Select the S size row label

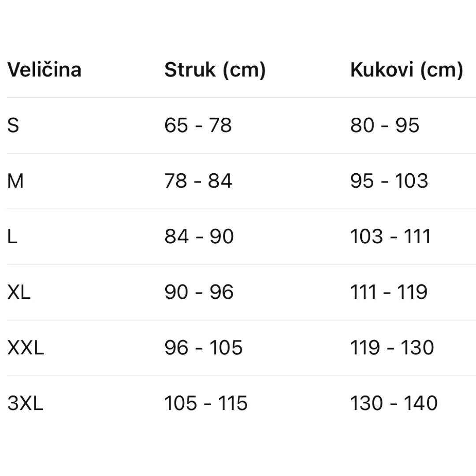[13, 126]
